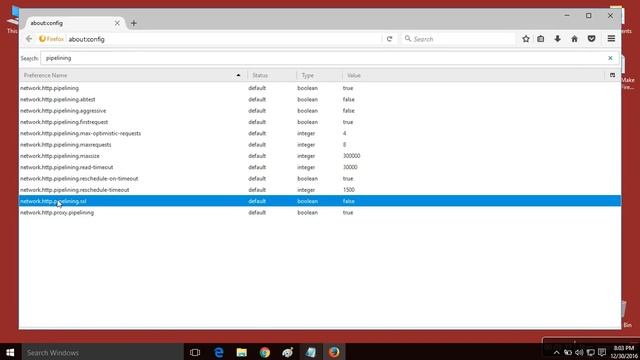640x360 pixels.
Task: Launch Google Chrome from taskbar
Action: (265, 352)
